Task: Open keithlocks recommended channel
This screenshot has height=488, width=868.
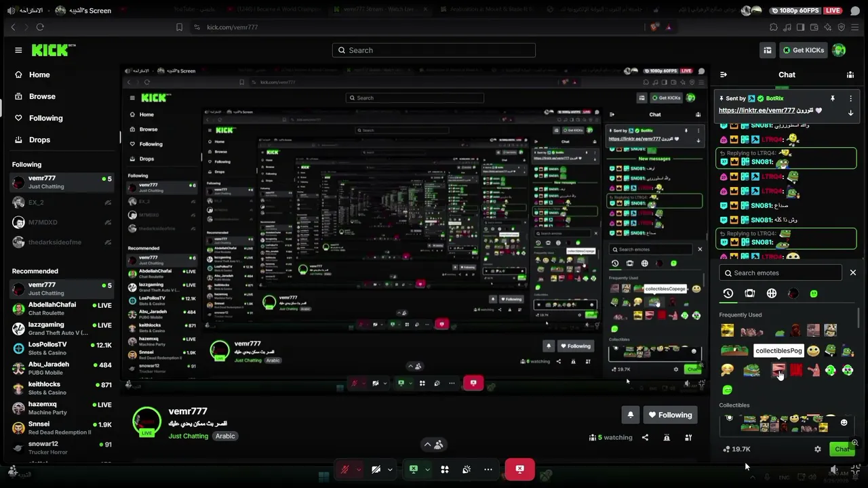Action: (x=61, y=388)
